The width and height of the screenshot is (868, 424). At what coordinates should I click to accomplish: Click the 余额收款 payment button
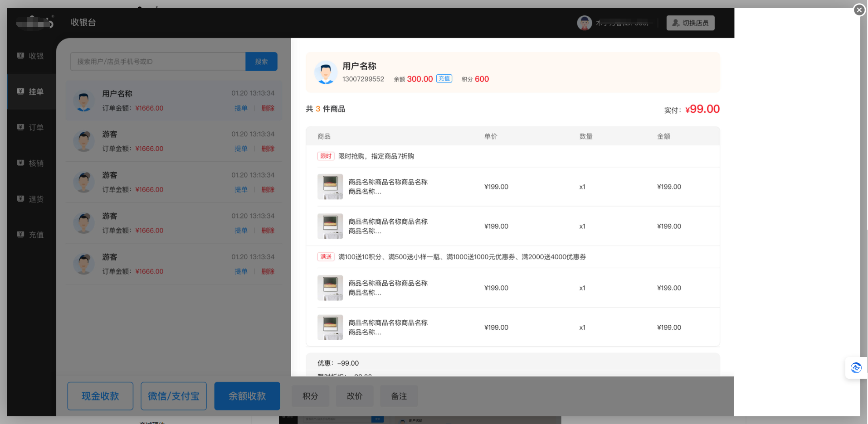[x=247, y=396]
